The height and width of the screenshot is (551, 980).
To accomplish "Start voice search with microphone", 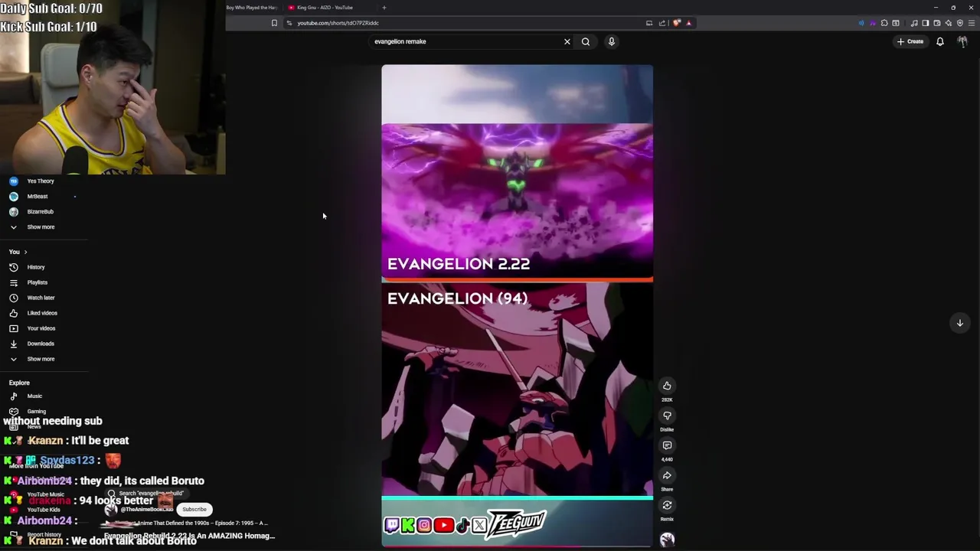I will coord(612,41).
